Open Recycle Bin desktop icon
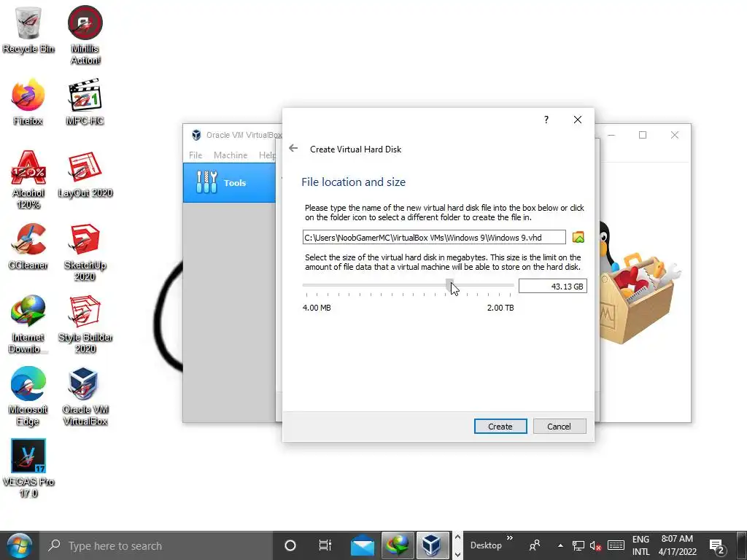The image size is (747, 560). point(28,29)
